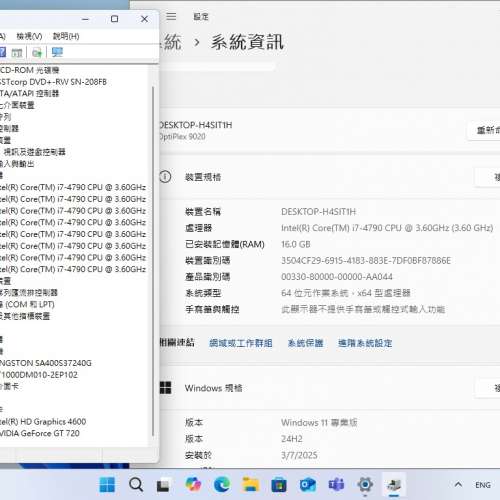The image size is (500, 500).
Task: Launch Microsoft Edge from the taskbar
Action: click(x=222, y=484)
